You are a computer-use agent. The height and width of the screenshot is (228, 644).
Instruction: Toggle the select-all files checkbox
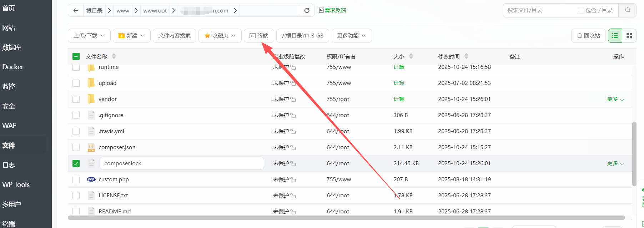click(76, 56)
